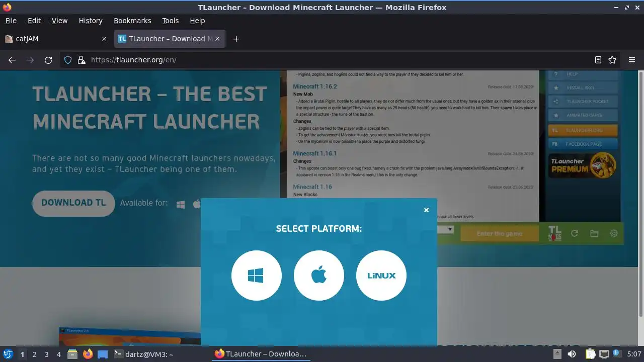Open the clipboard manager tray icon
This screenshot has width=644, height=362.
point(590,354)
